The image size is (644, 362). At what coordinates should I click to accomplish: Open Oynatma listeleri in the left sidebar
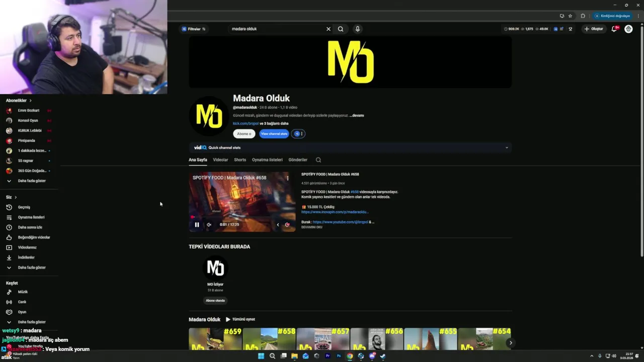coord(31,217)
